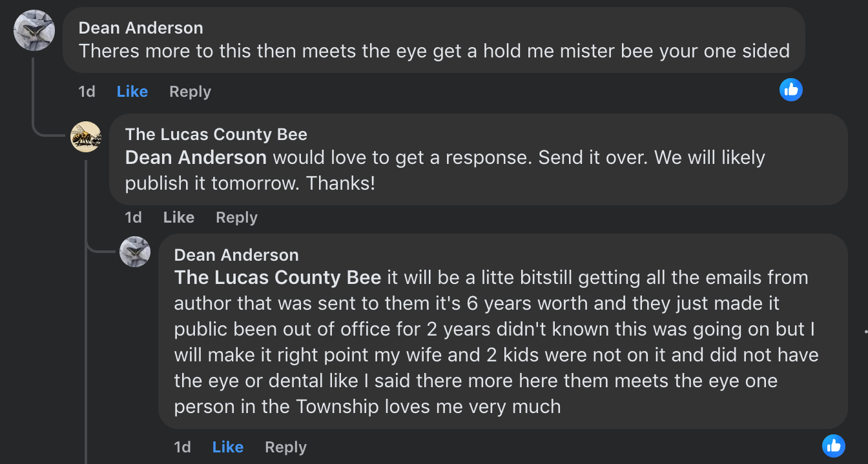Reply to Dean Anderson's long nested comment
The height and width of the screenshot is (464, 868).
285,447
